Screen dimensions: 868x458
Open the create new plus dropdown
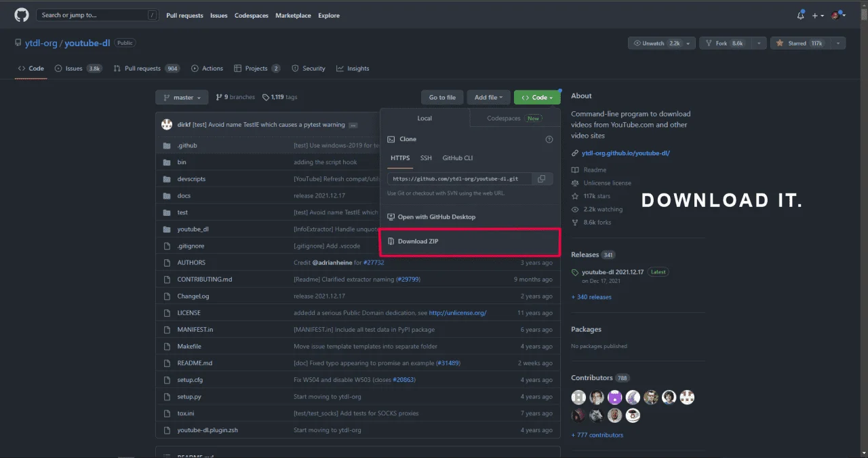pos(818,16)
